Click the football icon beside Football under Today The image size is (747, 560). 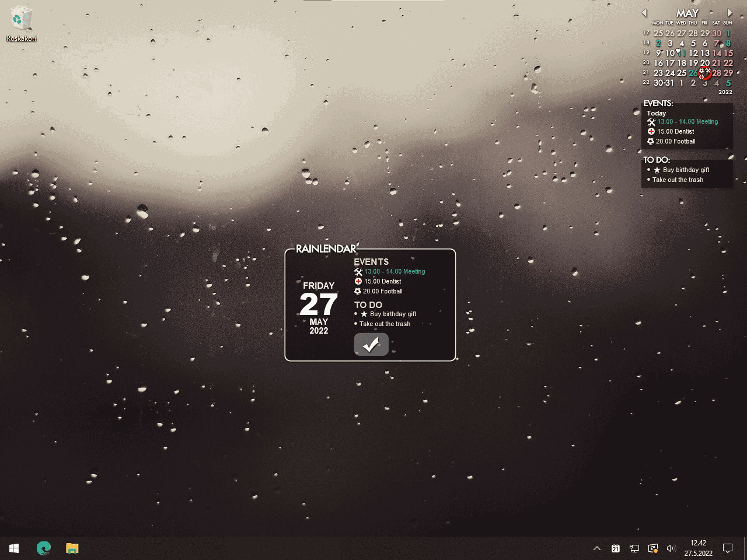651,141
